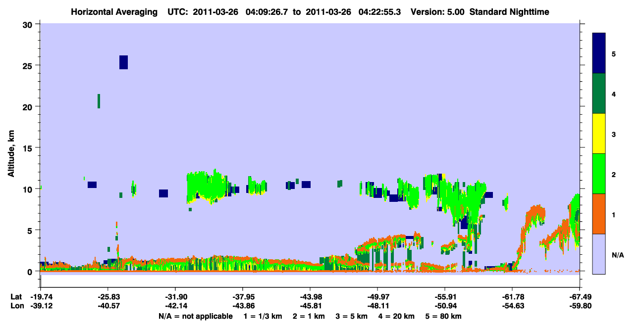
Task: Click the latitude value '-67.49'
Action: coord(580,297)
